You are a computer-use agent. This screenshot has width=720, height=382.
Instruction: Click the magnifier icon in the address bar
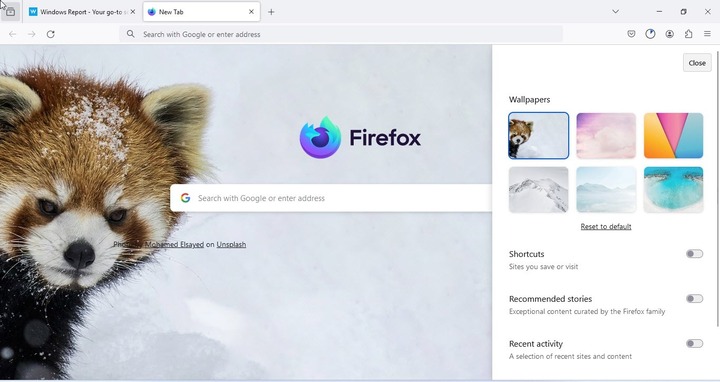pyautogui.click(x=131, y=34)
